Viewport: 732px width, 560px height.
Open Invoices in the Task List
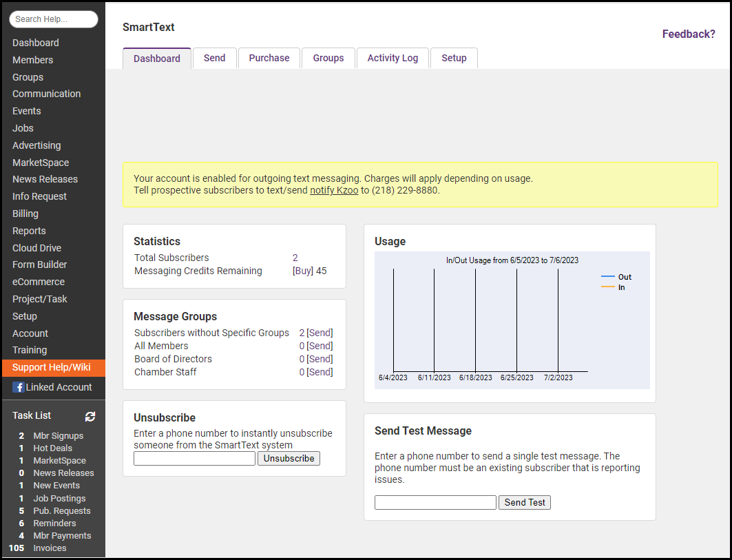(50, 548)
